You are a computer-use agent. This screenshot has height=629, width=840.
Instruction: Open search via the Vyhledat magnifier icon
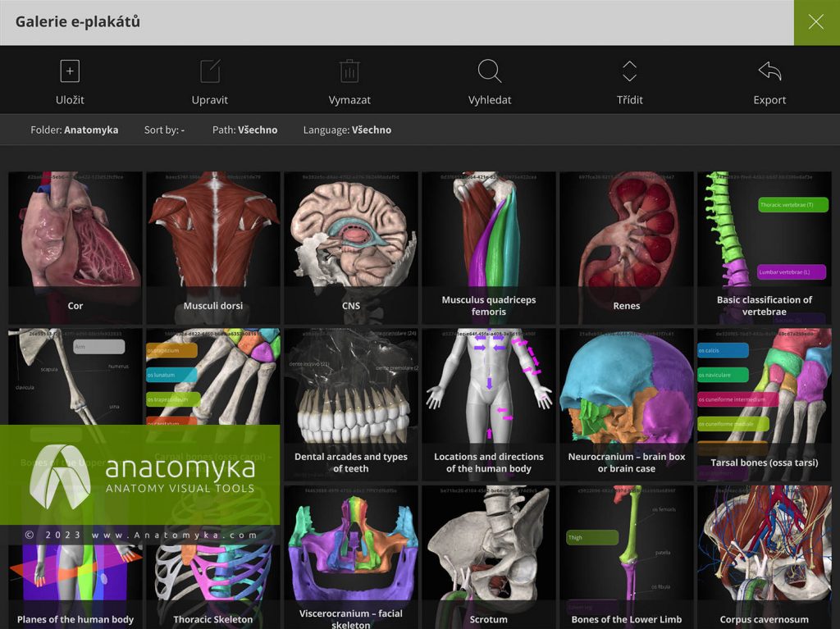pyautogui.click(x=489, y=71)
